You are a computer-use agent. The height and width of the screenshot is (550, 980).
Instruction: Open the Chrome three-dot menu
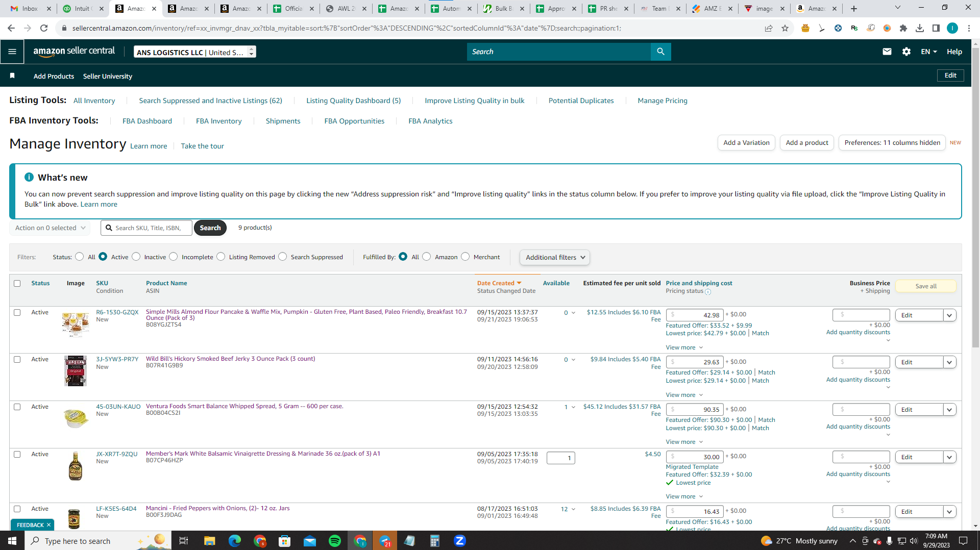point(969,28)
